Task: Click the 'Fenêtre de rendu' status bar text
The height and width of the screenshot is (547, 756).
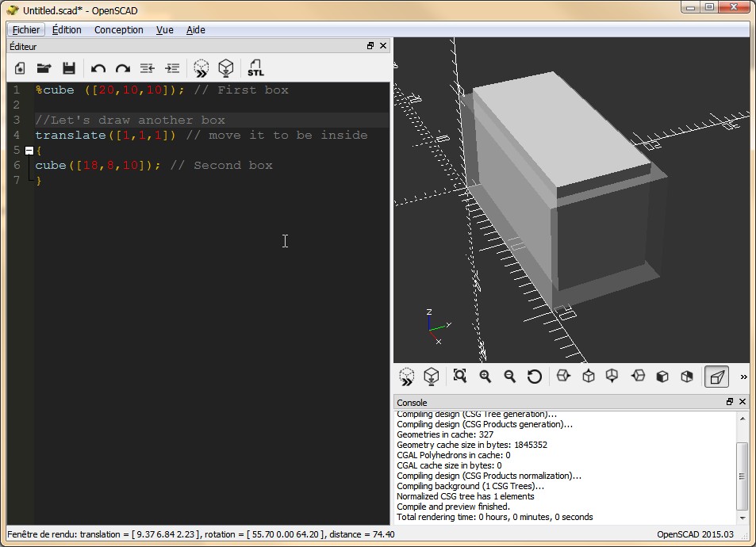Action: click(x=201, y=534)
